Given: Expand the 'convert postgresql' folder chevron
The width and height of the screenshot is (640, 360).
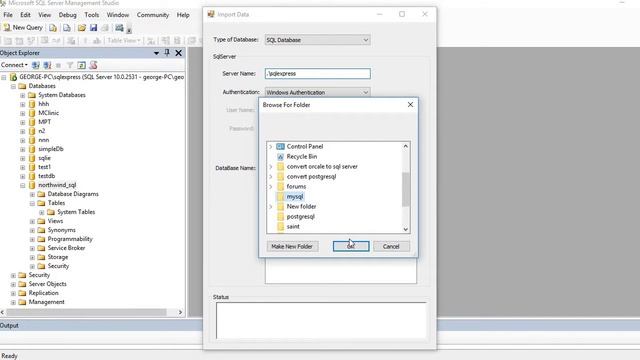Looking at the screenshot, I should (x=270, y=176).
